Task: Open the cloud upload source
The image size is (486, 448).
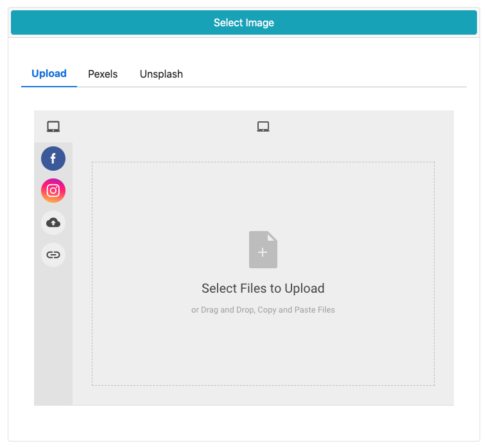Action: [x=53, y=223]
